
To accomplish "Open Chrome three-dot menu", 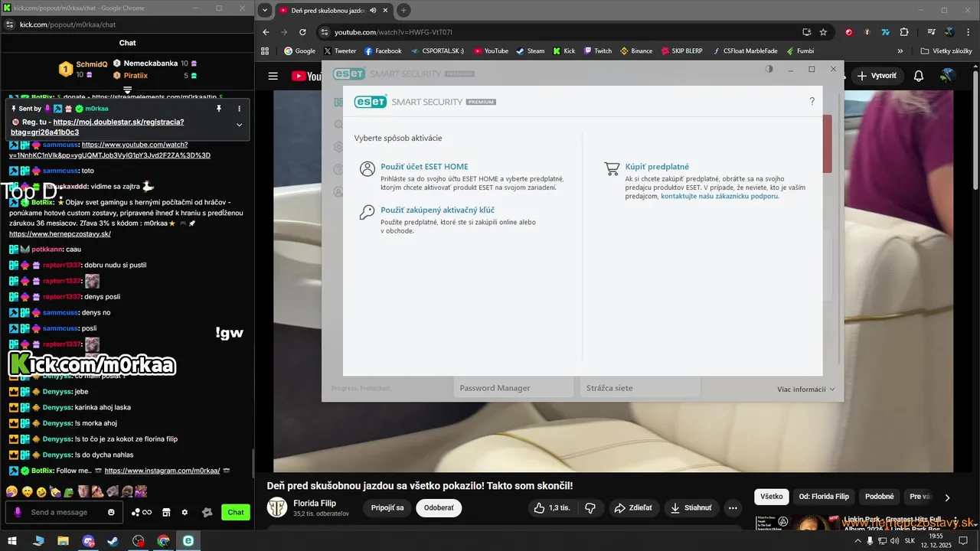I will pos(968,32).
